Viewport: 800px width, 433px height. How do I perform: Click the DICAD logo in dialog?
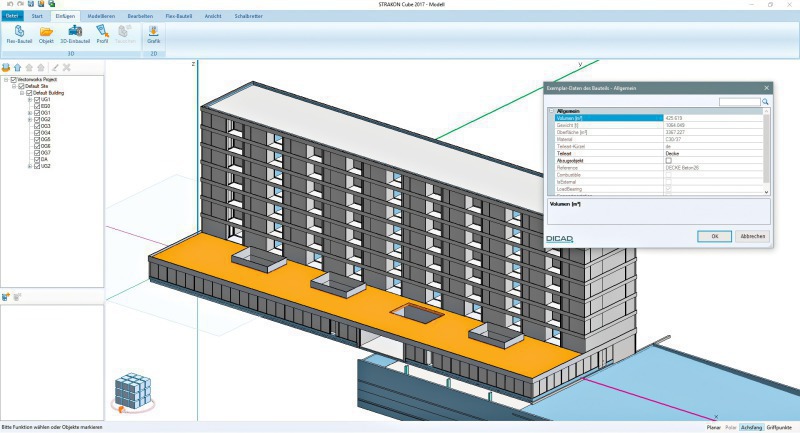pyautogui.click(x=560, y=239)
